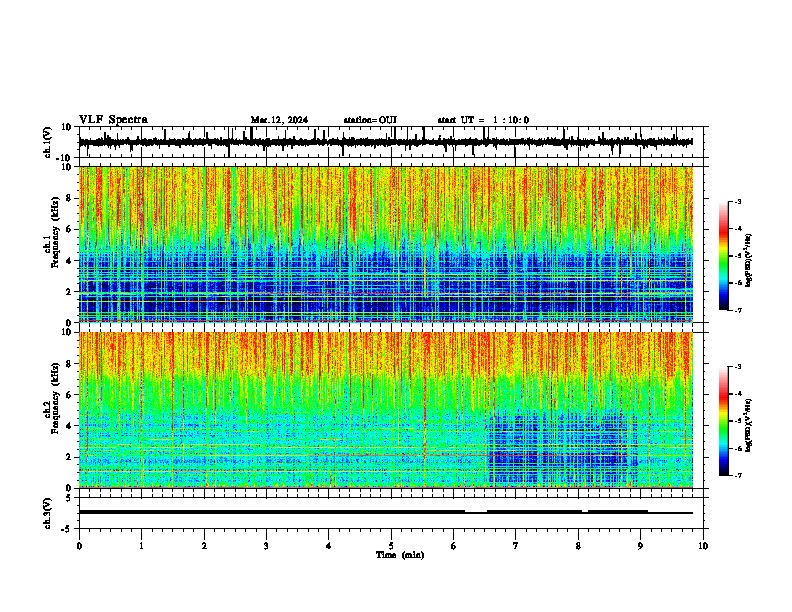This screenshot has height=612, width=792.
Task: Click the ch.2 color bar log PSD label
Action: coord(749,425)
